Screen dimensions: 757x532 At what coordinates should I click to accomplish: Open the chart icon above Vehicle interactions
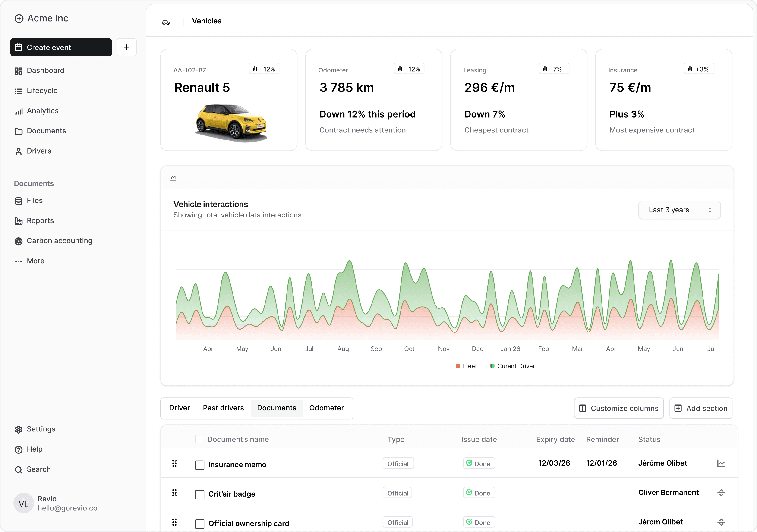(x=173, y=178)
